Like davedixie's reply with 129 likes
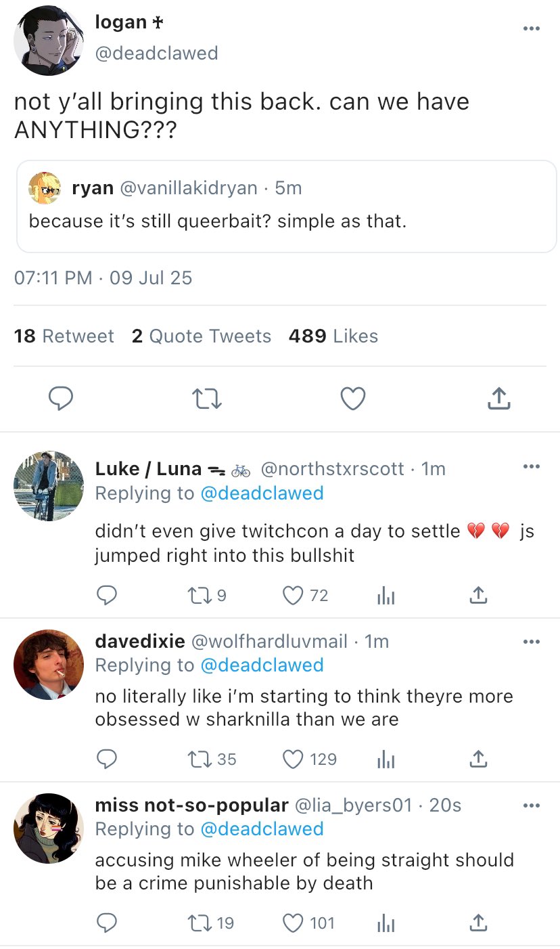The image size is (560, 949). (x=292, y=759)
